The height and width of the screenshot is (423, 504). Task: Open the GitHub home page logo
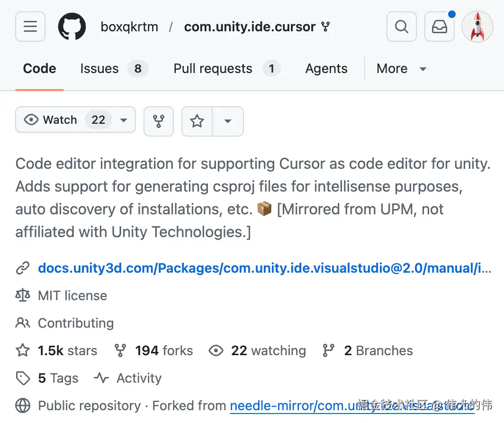point(72,26)
